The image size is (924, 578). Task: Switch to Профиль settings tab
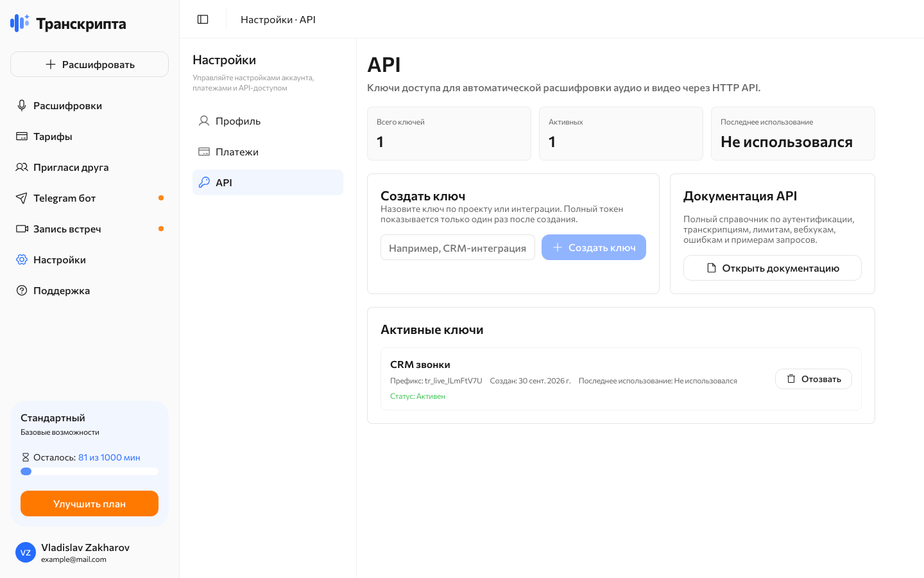point(268,121)
